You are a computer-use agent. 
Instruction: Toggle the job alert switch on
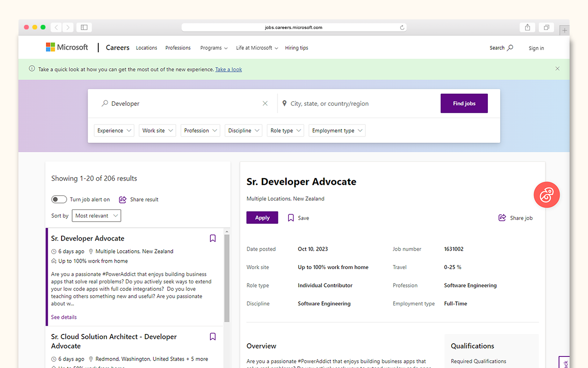point(59,200)
